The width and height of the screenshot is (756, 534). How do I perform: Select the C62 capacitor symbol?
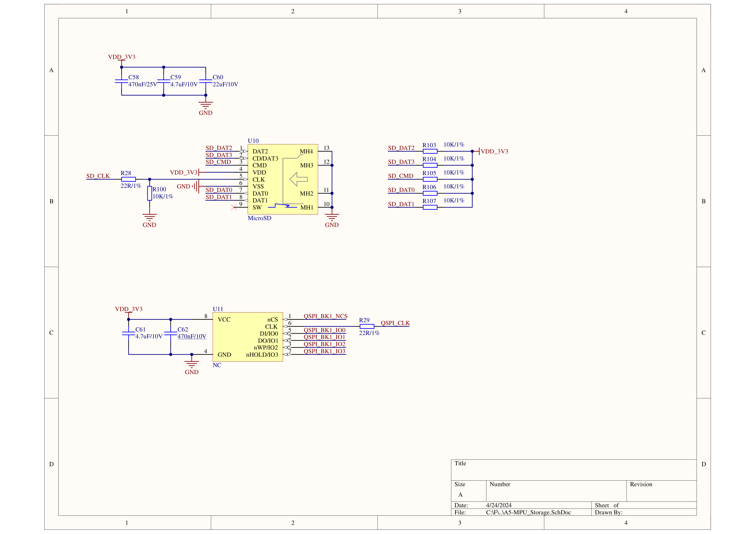coord(171,334)
